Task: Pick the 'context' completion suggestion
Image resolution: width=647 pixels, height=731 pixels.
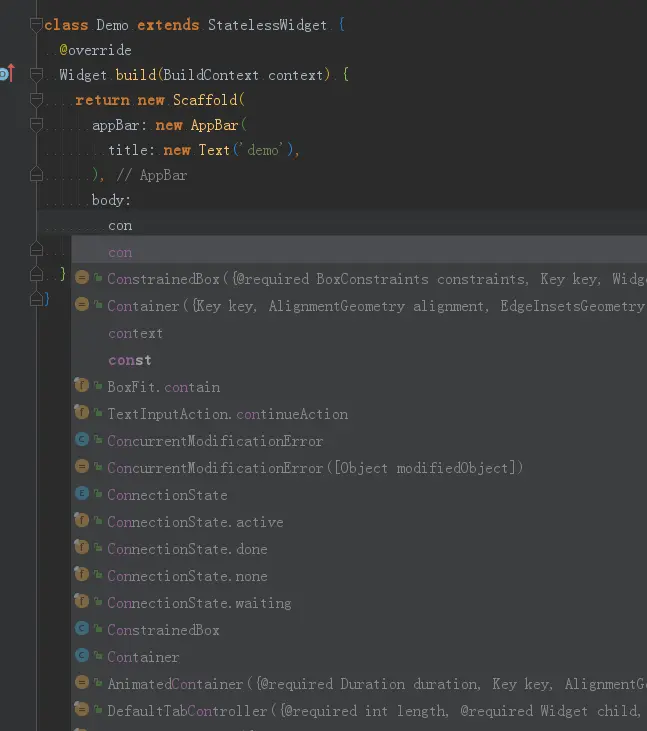Action: pyautogui.click(x=359, y=333)
